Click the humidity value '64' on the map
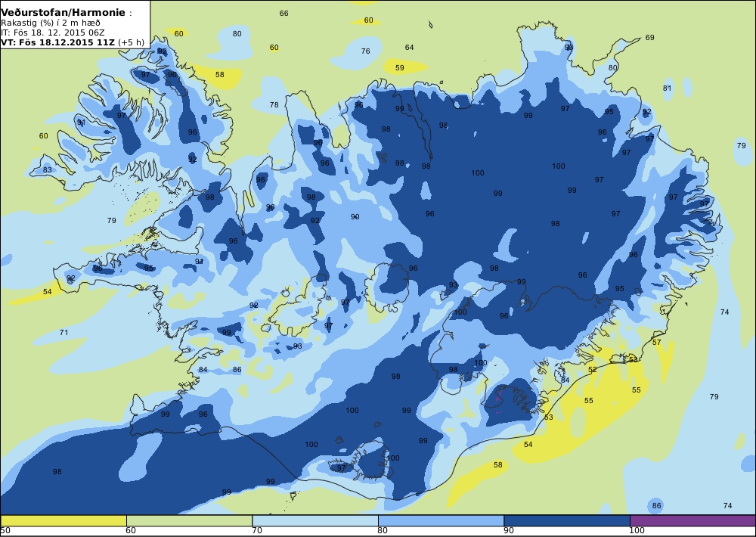 click(x=409, y=48)
